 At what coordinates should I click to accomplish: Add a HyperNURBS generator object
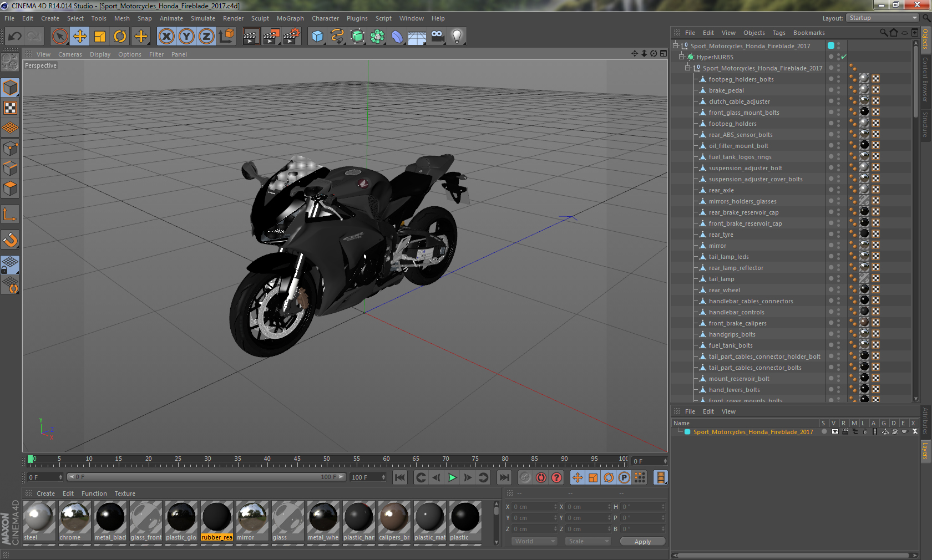tap(358, 37)
